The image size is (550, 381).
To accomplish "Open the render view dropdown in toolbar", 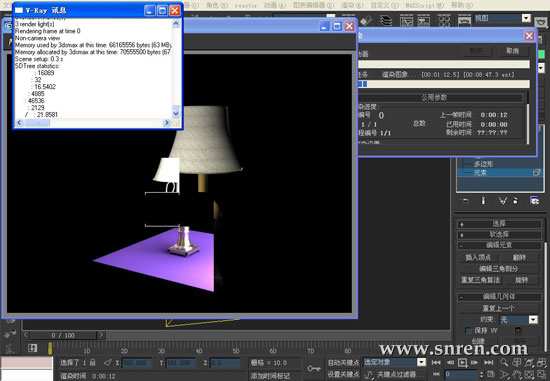I will (x=526, y=18).
